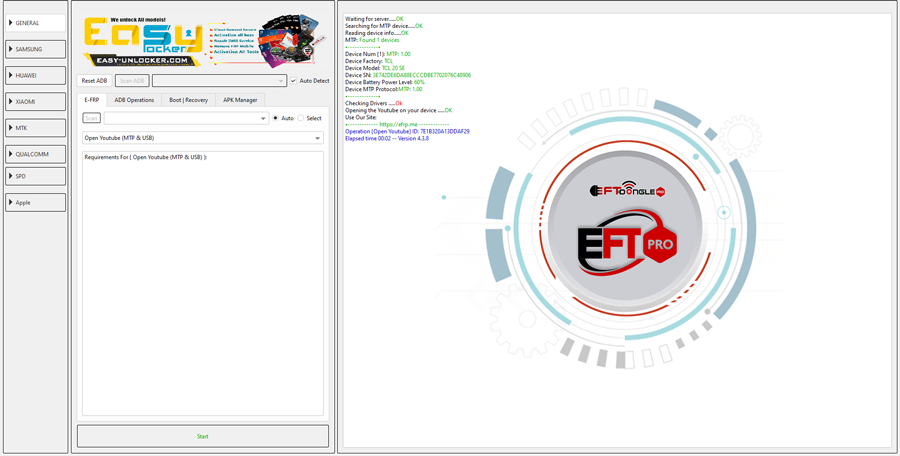Viewport: 900px width, 456px height.
Task: Click the Scan ADB button
Action: (132, 81)
